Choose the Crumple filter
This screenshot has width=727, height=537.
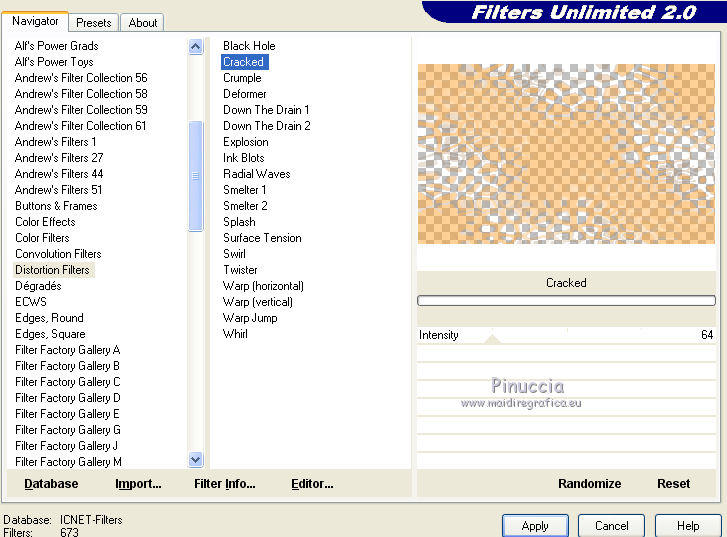[242, 78]
